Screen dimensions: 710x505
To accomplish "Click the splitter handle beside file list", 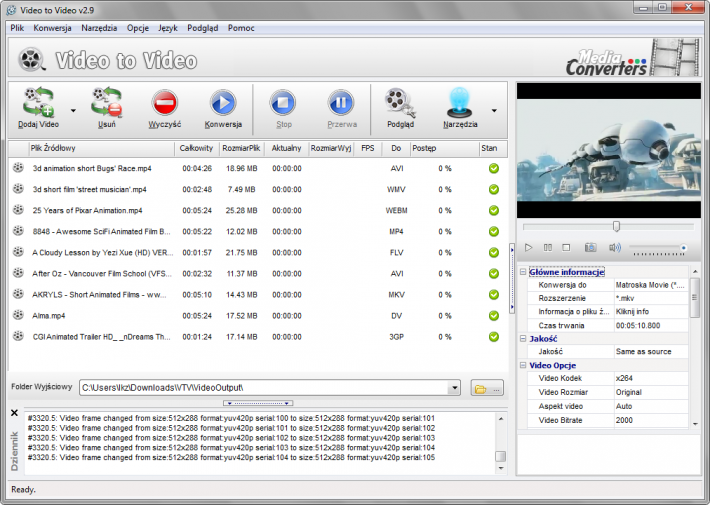I will click(x=512, y=278).
